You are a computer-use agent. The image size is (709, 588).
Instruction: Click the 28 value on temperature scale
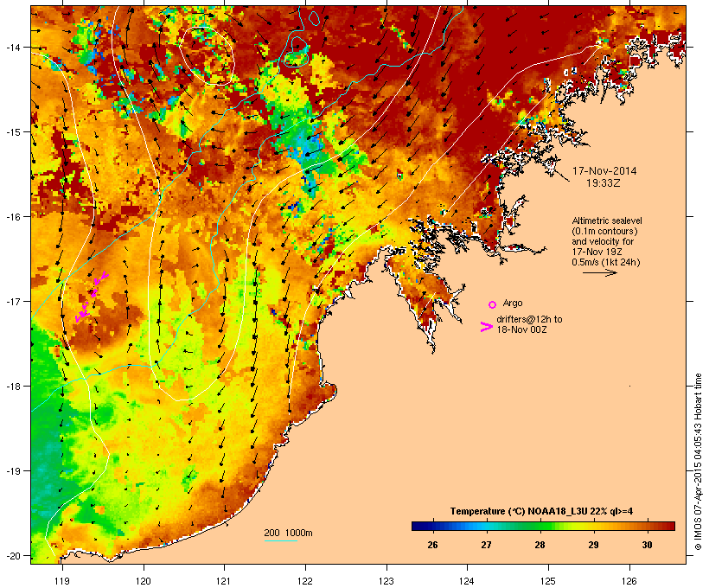pos(540,545)
